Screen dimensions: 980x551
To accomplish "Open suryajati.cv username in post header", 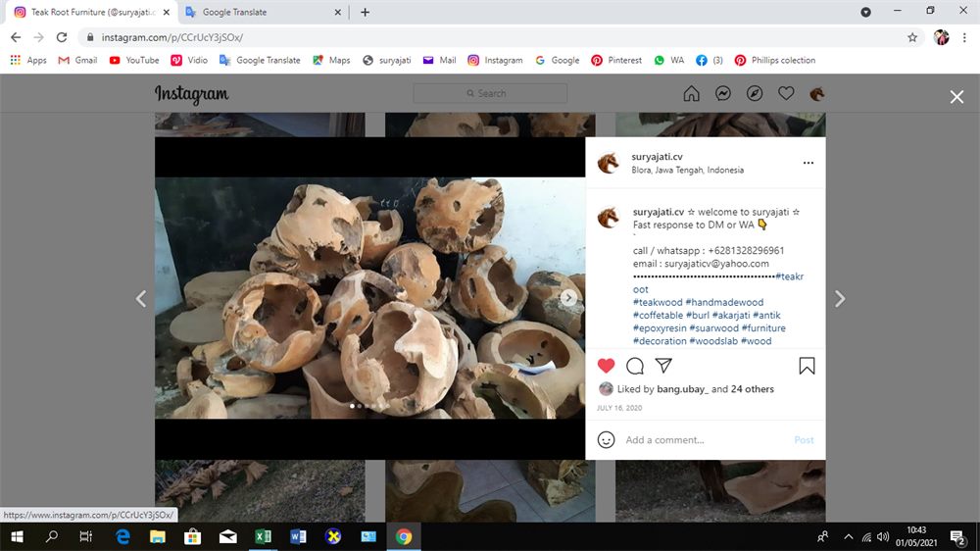I will coord(657,156).
